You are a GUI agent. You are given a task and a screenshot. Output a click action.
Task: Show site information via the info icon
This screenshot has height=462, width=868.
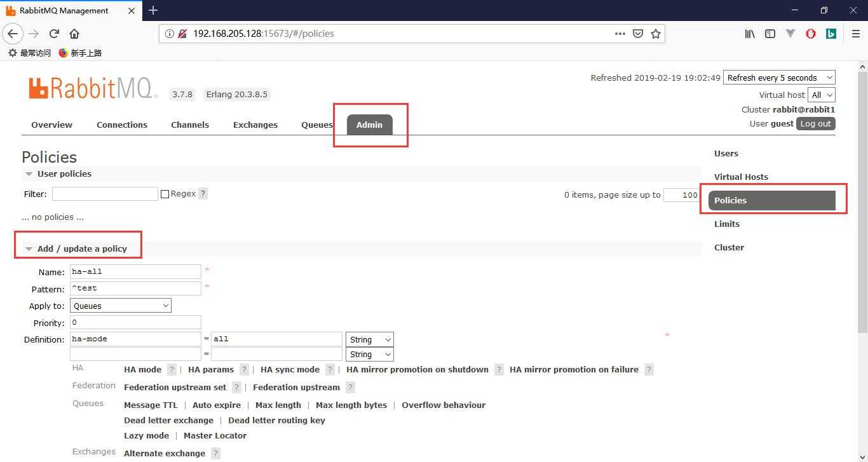point(170,34)
